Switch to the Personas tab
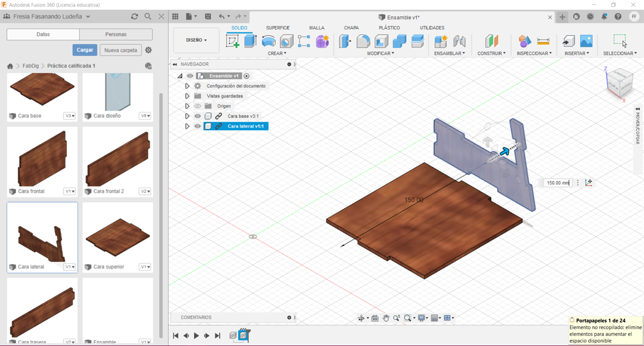Viewport: 644px width, 346px height. click(116, 34)
